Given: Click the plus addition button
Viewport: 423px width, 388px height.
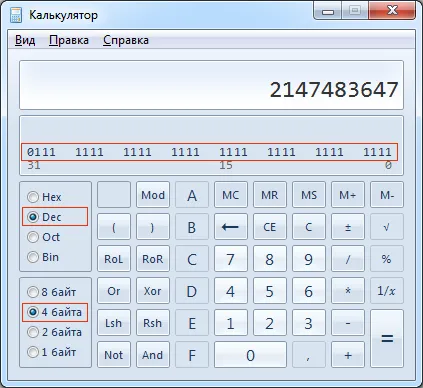Looking at the screenshot, I should click(x=348, y=355).
